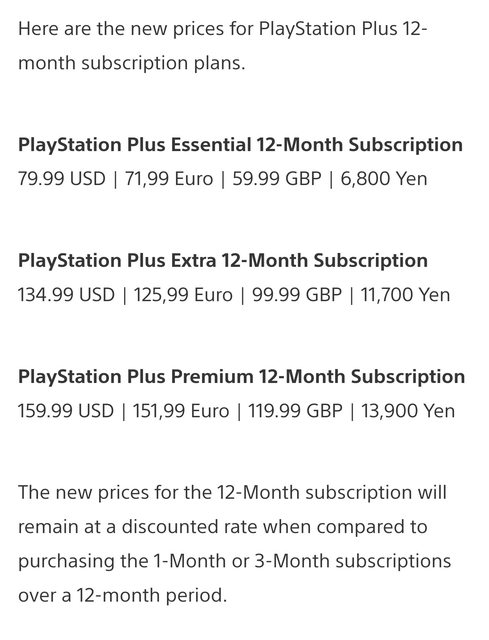
Task: Click the 159.99 USD price
Action: 66,411
